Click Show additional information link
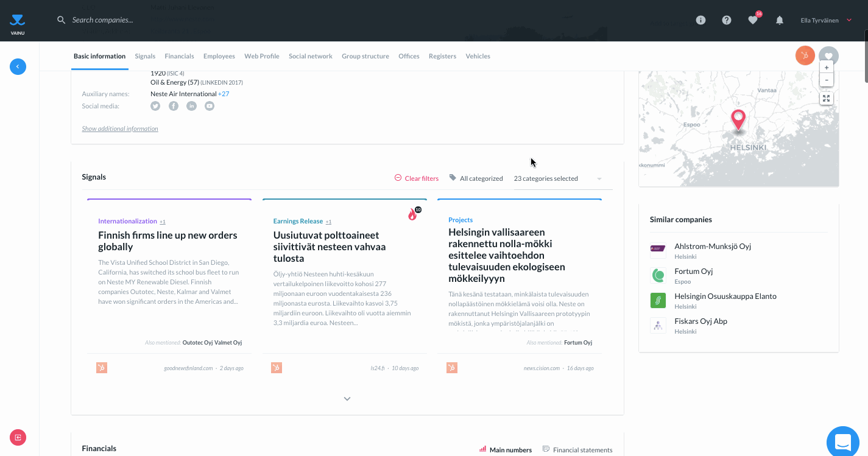868x456 pixels. (x=120, y=128)
